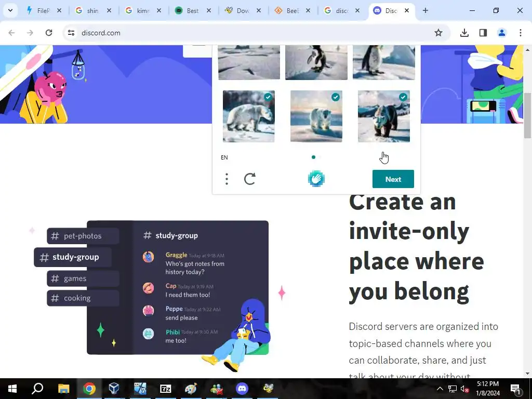Open 7-Zip from the taskbar
Image resolution: width=532 pixels, height=399 pixels.
[166, 389]
